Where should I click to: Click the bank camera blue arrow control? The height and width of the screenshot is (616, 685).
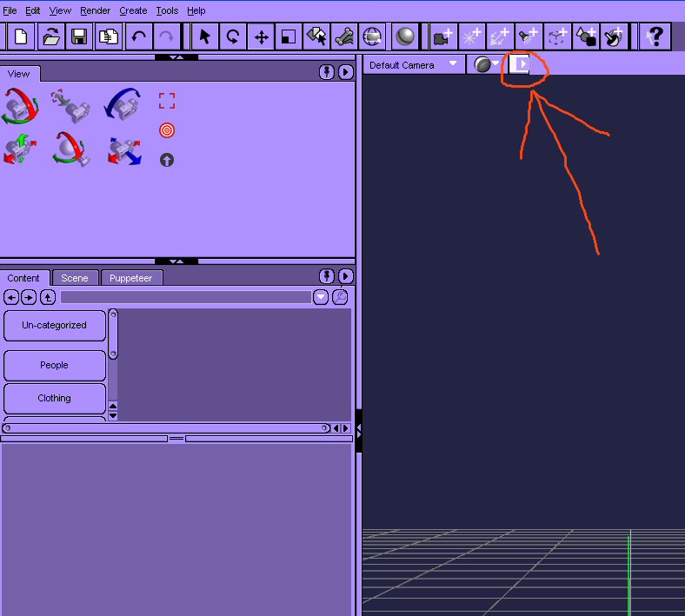point(123,105)
